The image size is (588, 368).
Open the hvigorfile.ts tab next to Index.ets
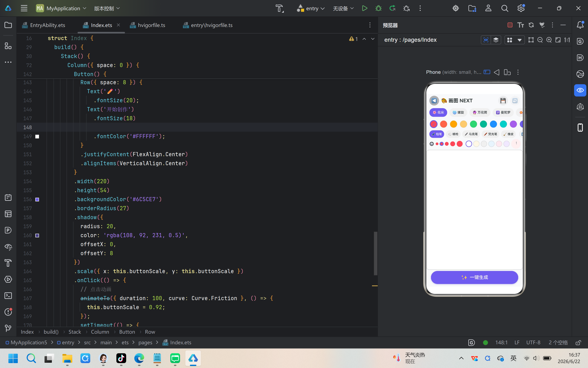point(148,25)
